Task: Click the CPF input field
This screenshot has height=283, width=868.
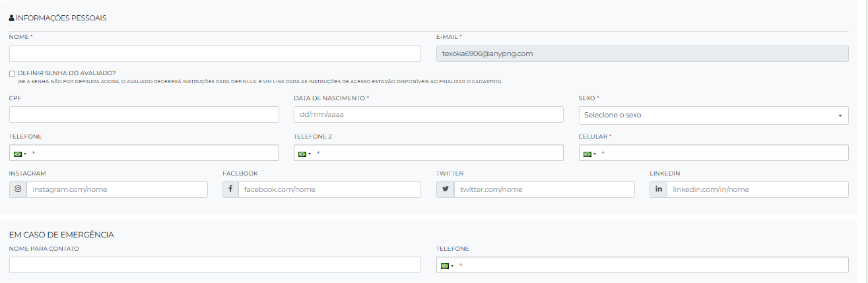Action: [144, 114]
